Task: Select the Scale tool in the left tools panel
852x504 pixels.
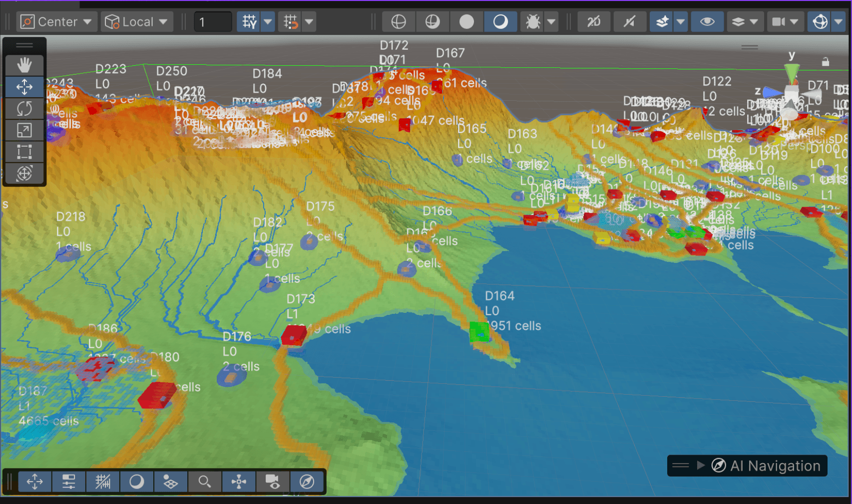Action: 24,130
